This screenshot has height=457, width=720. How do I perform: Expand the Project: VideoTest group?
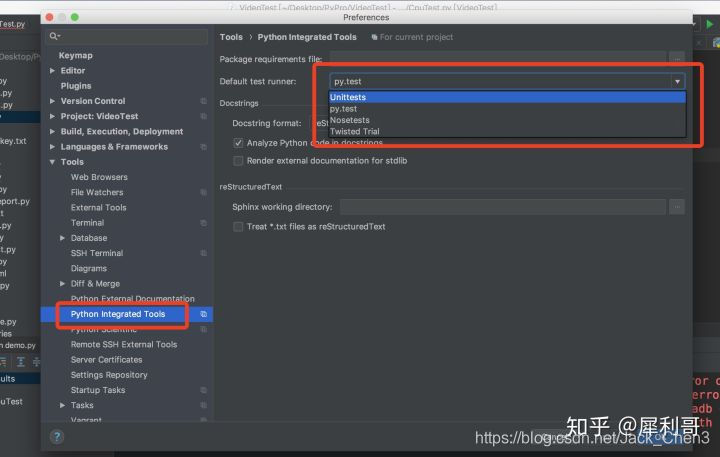pyautogui.click(x=52, y=116)
